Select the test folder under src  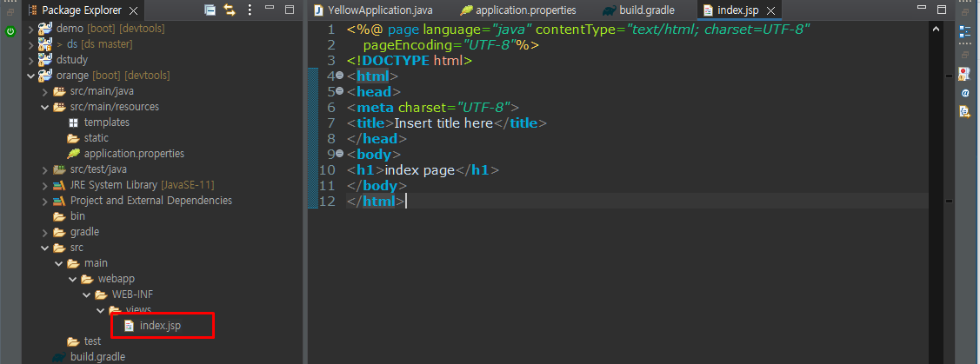pos(84,341)
